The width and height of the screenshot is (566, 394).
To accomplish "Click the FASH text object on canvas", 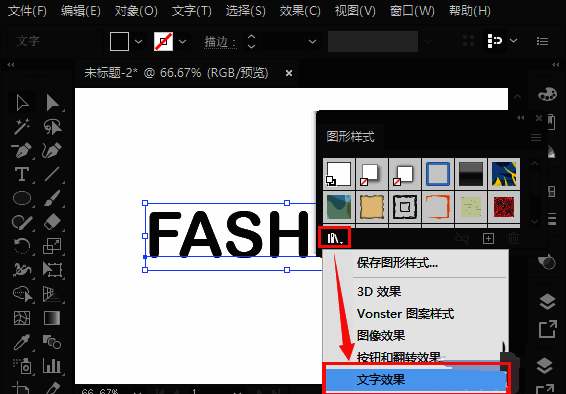I will click(228, 234).
